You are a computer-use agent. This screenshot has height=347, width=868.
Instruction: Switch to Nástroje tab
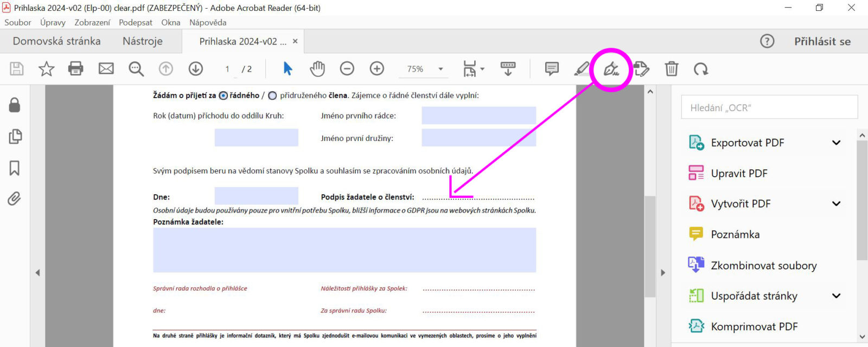pyautogui.click(x=143, y=41)
